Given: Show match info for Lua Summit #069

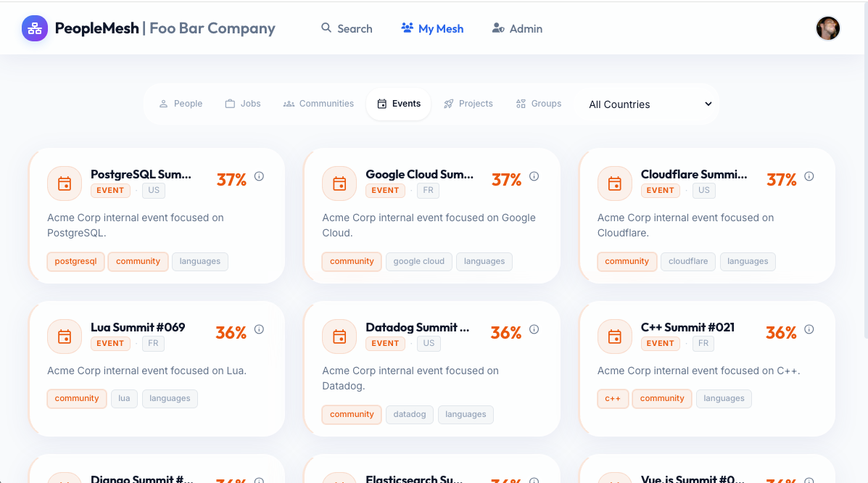Looking at the screenshot, I should pyautogui.click(x=259, y=329).
